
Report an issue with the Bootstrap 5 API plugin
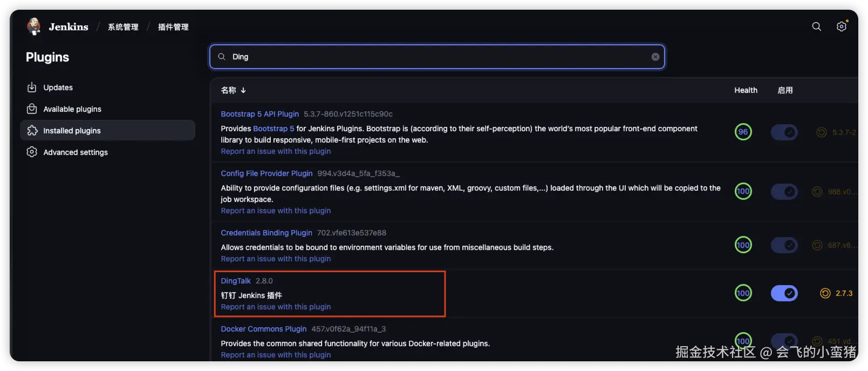pyautogui.click(x=276, y=151)
